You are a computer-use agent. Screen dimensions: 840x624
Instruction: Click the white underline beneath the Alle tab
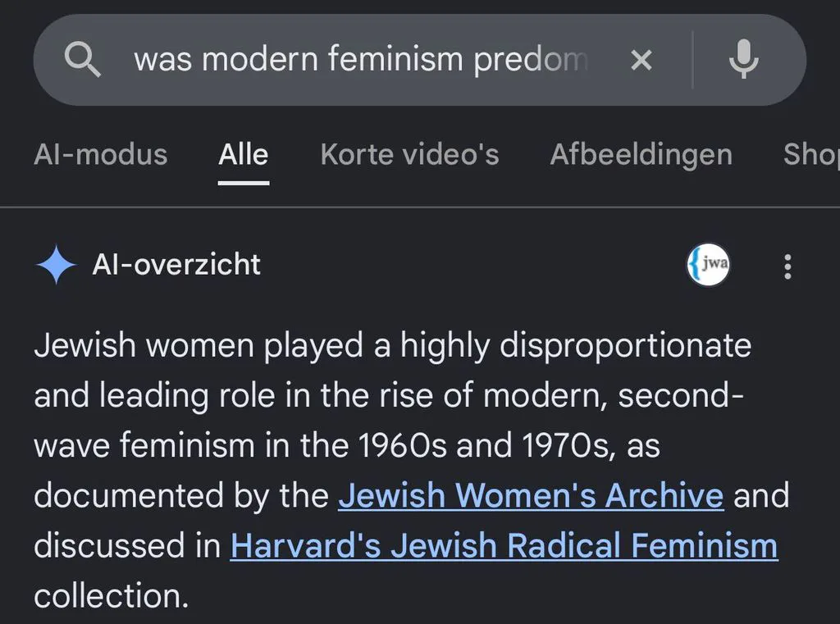(x=243, y=183)
